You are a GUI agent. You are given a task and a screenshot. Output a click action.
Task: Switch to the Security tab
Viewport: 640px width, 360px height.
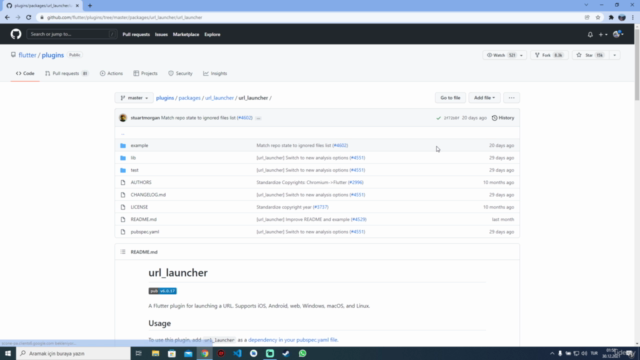pos(180,73)
